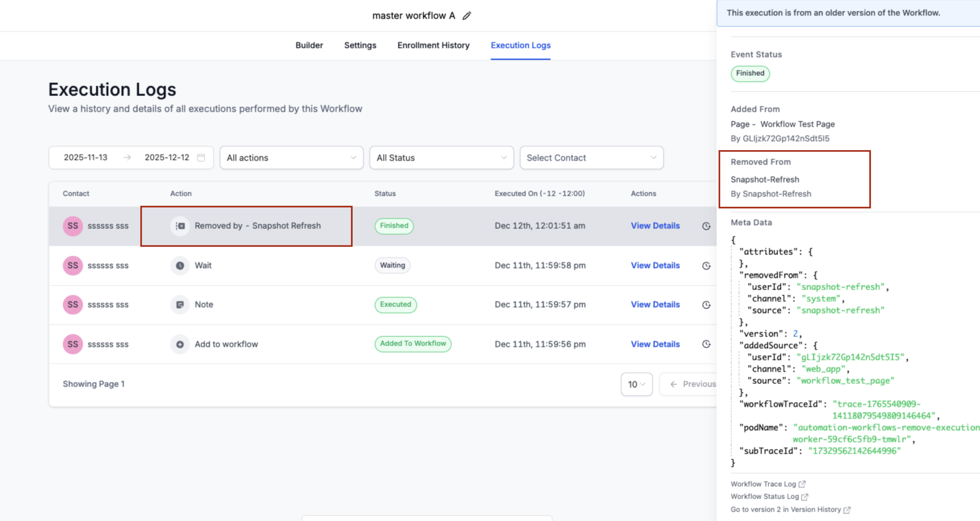Image resolution: width=980 pixels, height=521 pixels.
Task: Click the Added To Workflow status badge
Action: [x=413, y=344]
